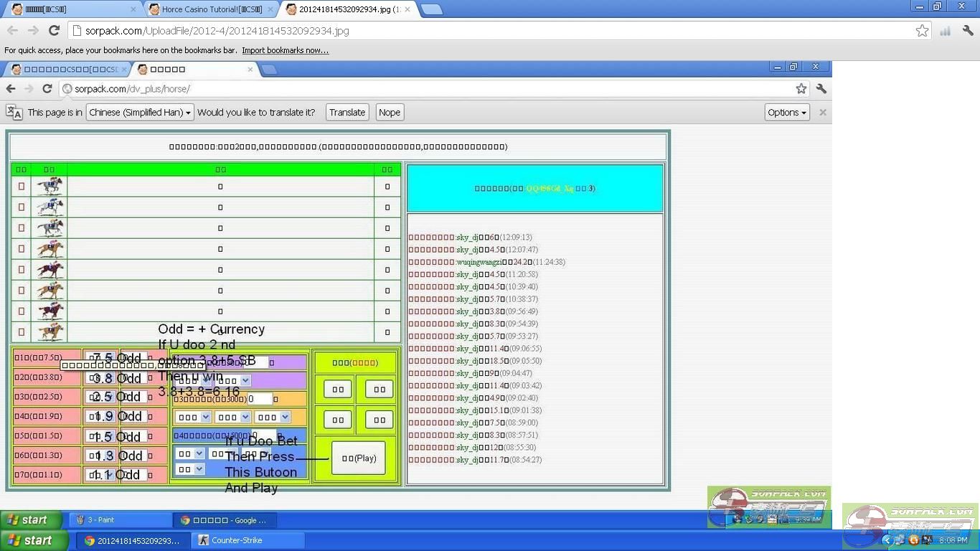Click the Nope button in translate bar
Screen dimensions: 980x551
pos(390,113)
